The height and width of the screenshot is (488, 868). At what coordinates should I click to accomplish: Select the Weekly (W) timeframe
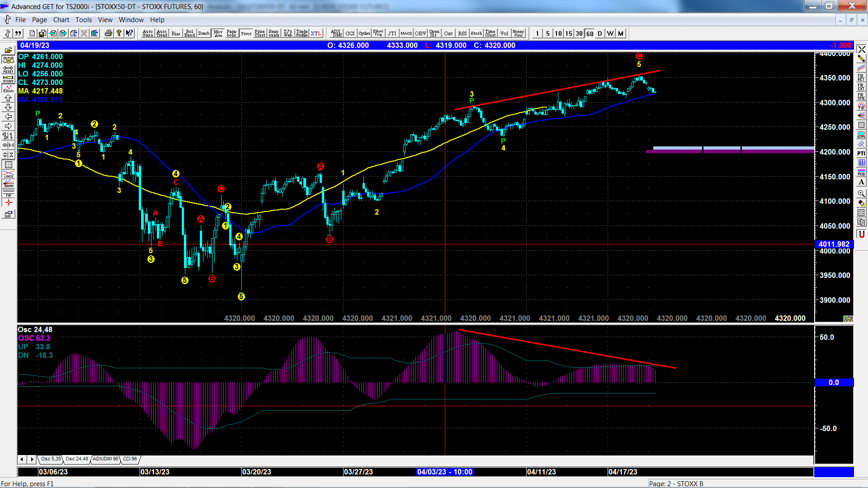coord(610,33)
